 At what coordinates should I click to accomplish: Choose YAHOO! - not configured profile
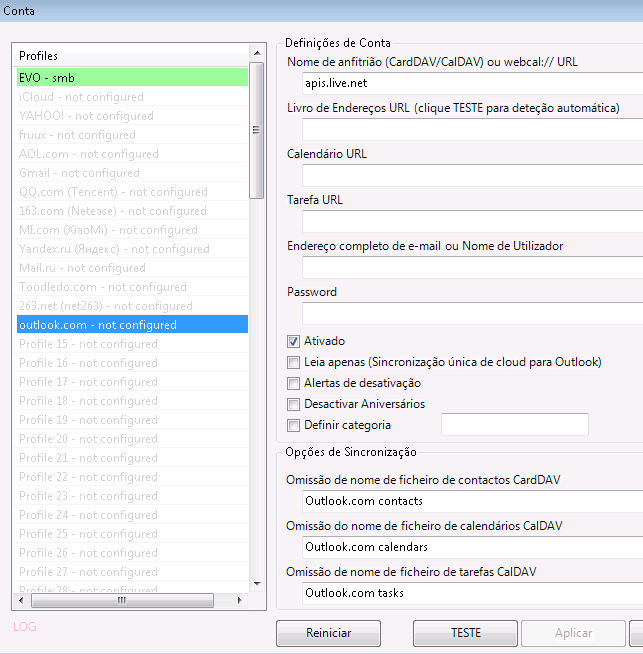click(x=132, y=116)
